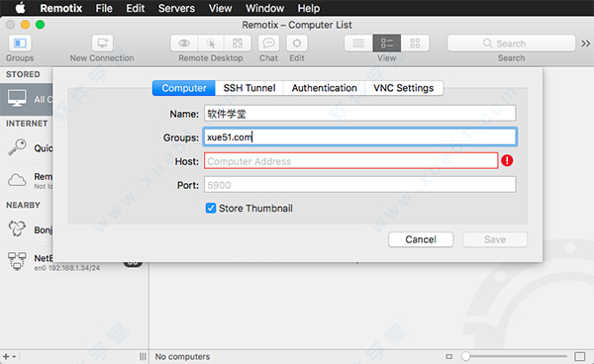Switch to detailed list view icon
The width and height of the screenshot is (594, 364).
pos(387,44)
